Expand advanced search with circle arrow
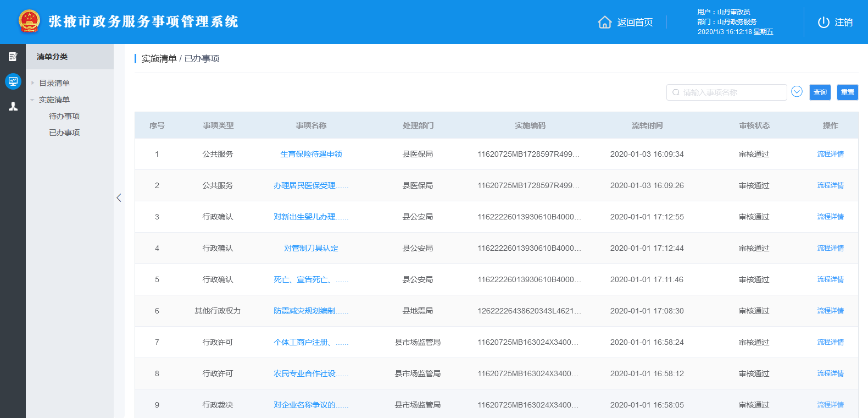Image resolution: width=868 pixels, height=418 pixels. click(797, 92)
